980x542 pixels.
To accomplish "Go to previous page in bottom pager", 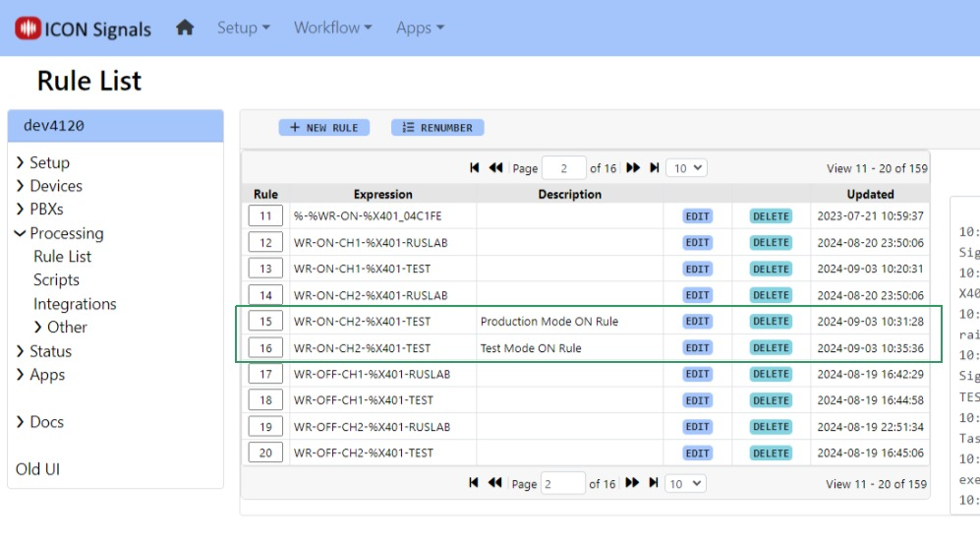I will 495,483.
